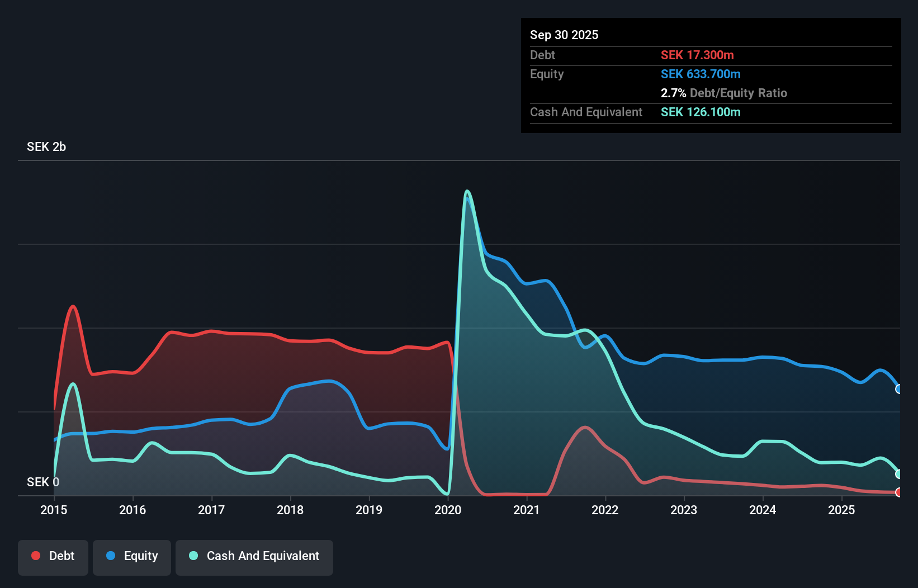Click the 2.7% Debt/Equity Ratio text
Image resolution: width=918 pixels, height=588 pixels.
click(724, 93)
